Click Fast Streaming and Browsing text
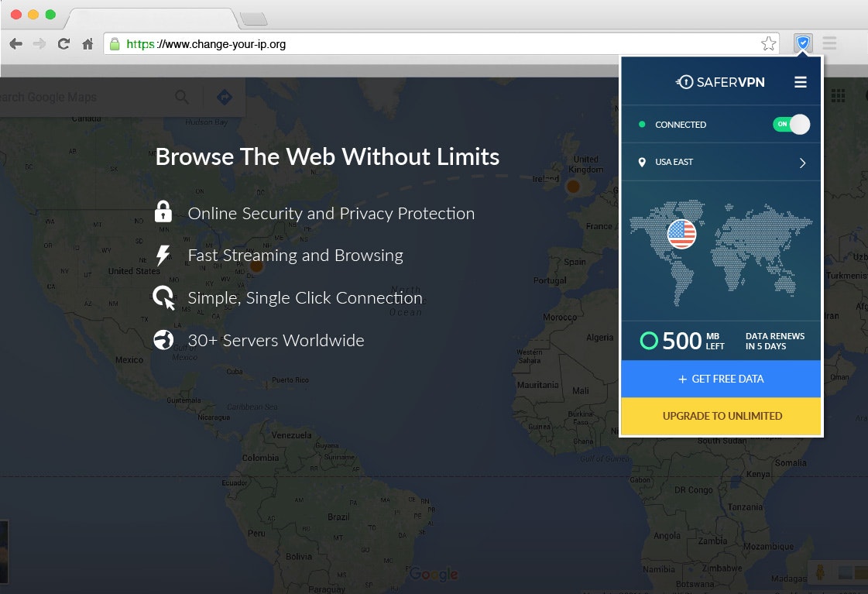868x594 pixels. (296, 256)
